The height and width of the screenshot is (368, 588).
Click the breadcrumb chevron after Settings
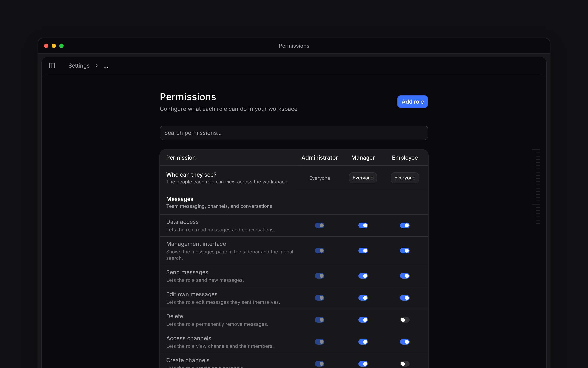coord(97,66)
